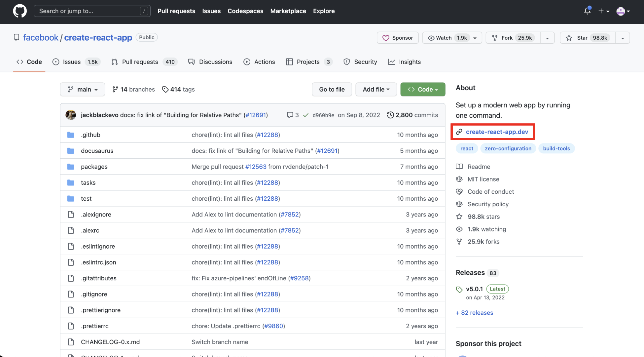The height and width of the screenshot is (357, 644).
Task: Open the create-react-app.dev website link
Action: (497, 132)
